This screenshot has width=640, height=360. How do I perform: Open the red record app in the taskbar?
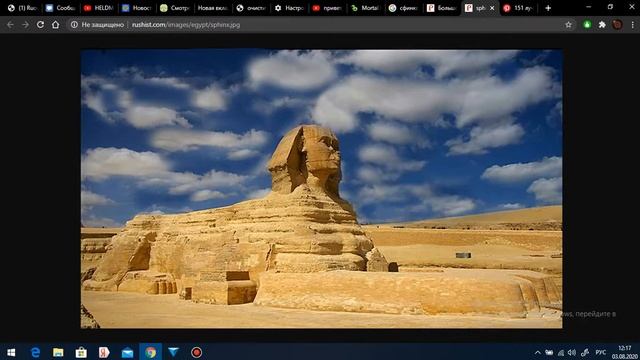click(x=196, y=352)
